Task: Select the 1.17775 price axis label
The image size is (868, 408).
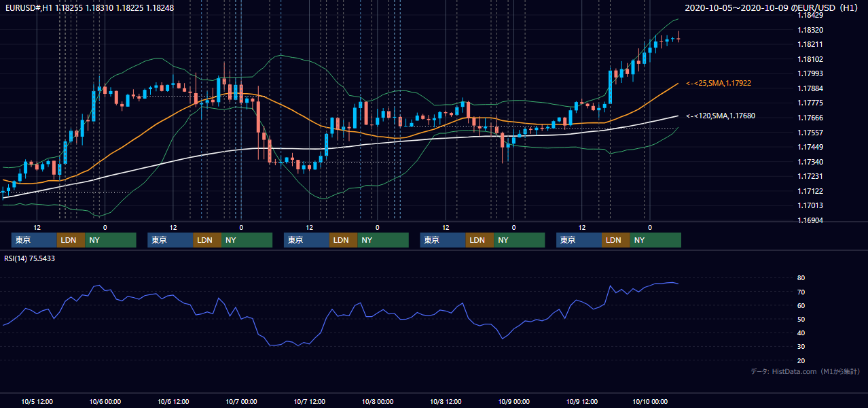Action: click(810, 103)
